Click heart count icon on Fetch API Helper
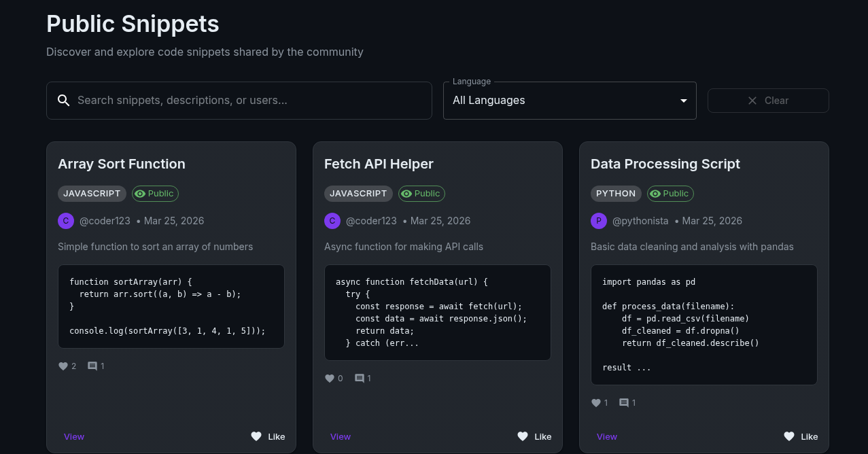Screen dimensions: 868x454 coord(330,379)
